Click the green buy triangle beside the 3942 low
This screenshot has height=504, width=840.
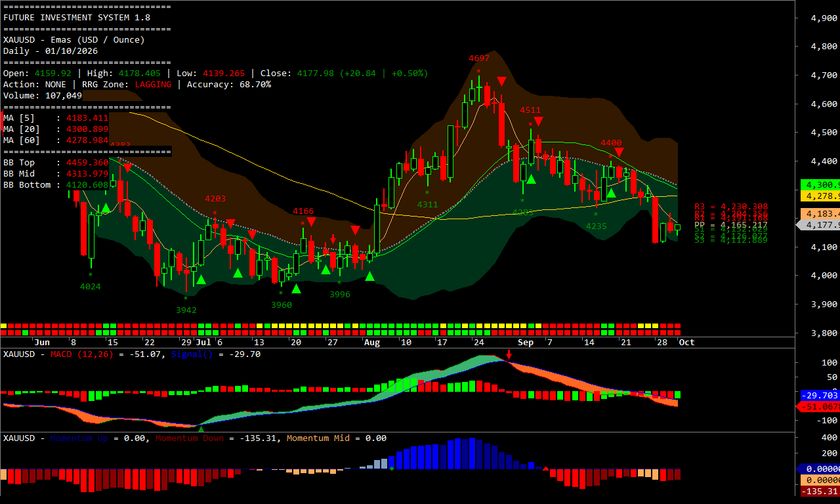click(x=201, y=280)
